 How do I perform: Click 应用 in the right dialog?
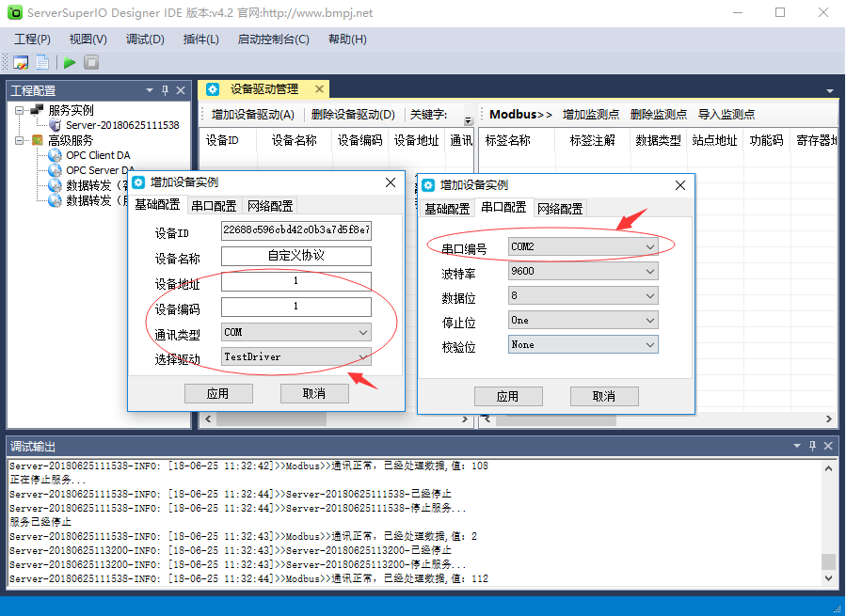point(508,397)
